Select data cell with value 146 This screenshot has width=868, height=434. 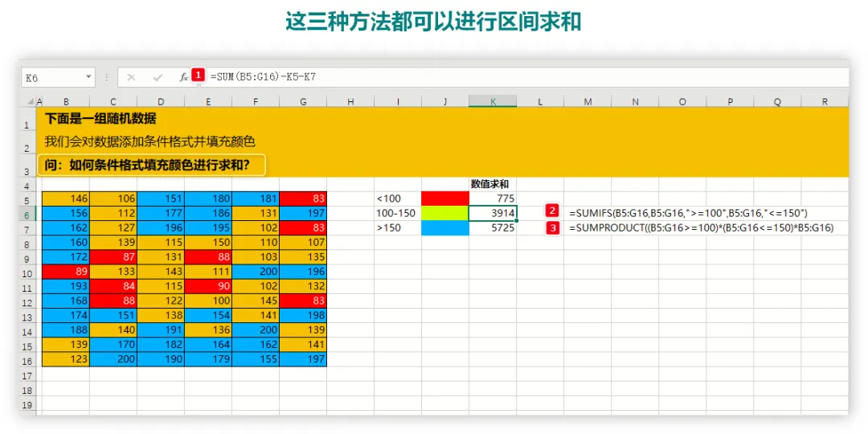click(x=66, y=199)
